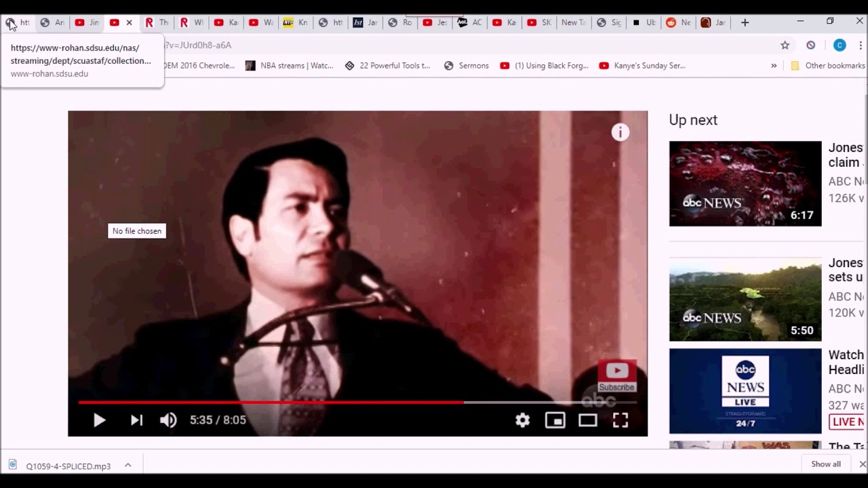Switch to the 'AC' tab
868x488 pixels.
469,22
